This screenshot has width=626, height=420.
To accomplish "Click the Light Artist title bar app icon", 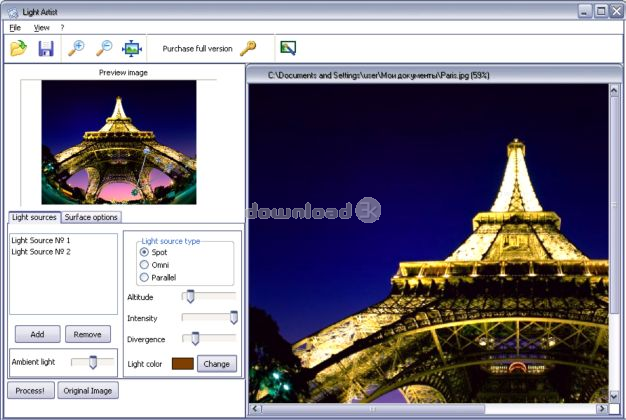I will [13, 12].
